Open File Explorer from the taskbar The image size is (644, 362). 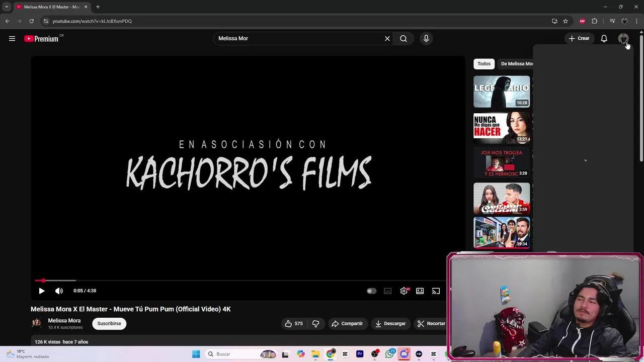click(x=315, y=354)
